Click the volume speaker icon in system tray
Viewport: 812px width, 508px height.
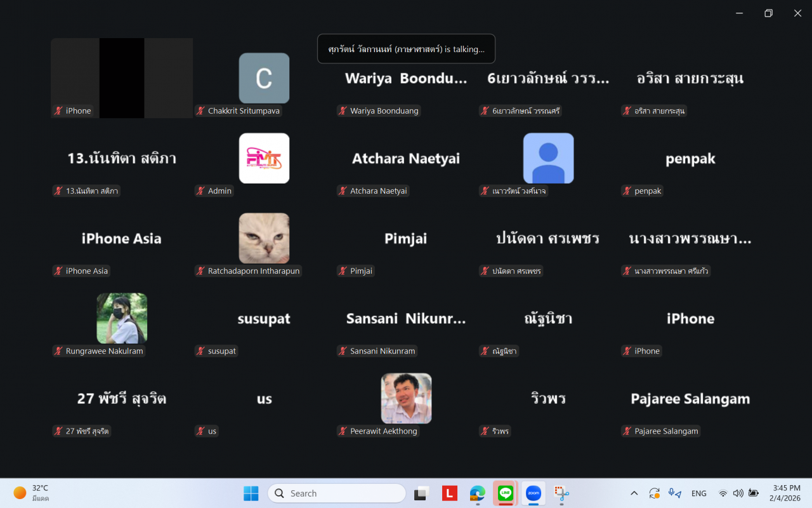(x=738, y=493)
